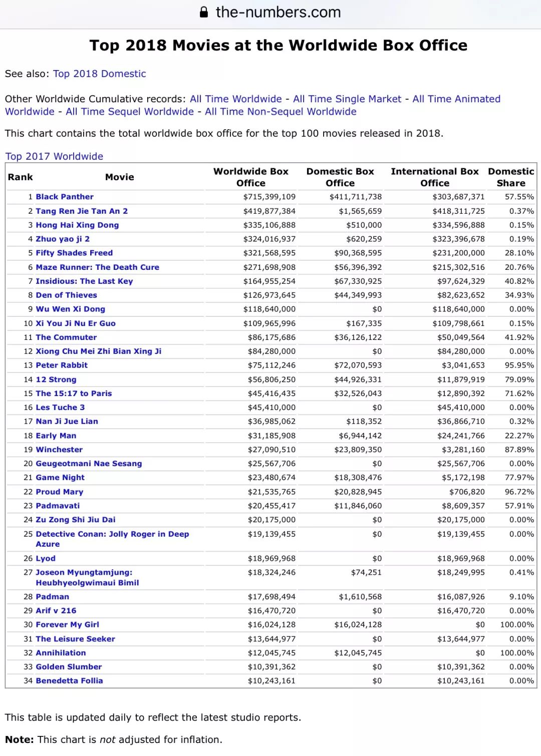Open All Time Non-Sequel Worldwide link
This screenshot has width=541, height=756.
coord(281,112)
